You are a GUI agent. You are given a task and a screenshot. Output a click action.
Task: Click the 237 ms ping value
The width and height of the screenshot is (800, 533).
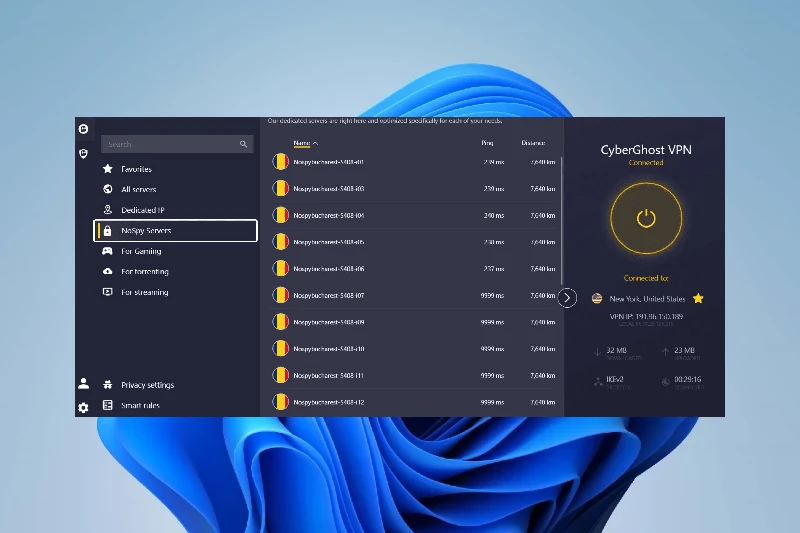point(494,269)
